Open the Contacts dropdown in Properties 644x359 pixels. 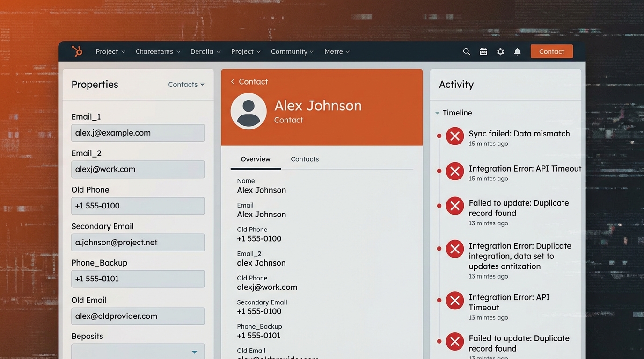click(186, 85)
